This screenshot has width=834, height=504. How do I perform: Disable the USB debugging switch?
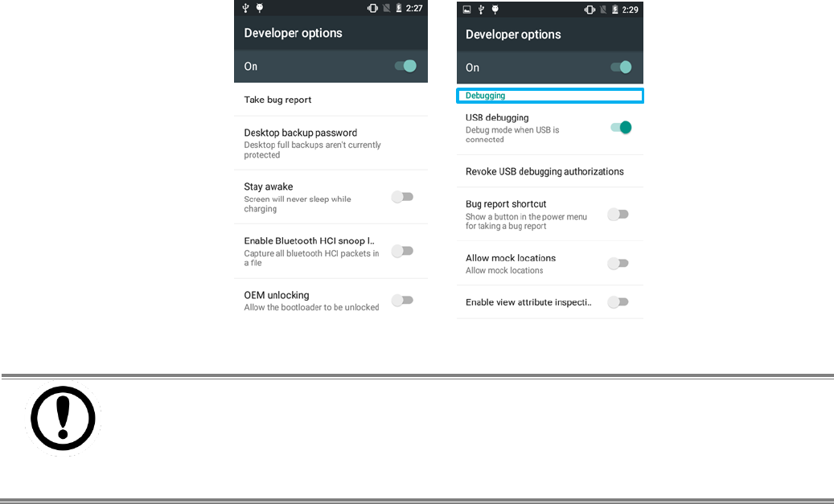click(x=621, y=128)
